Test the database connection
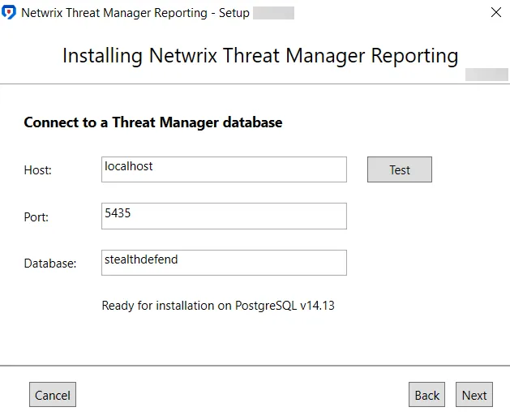Image resolution: width=510 pixels, height=420 pixels. tap(400, 169)
